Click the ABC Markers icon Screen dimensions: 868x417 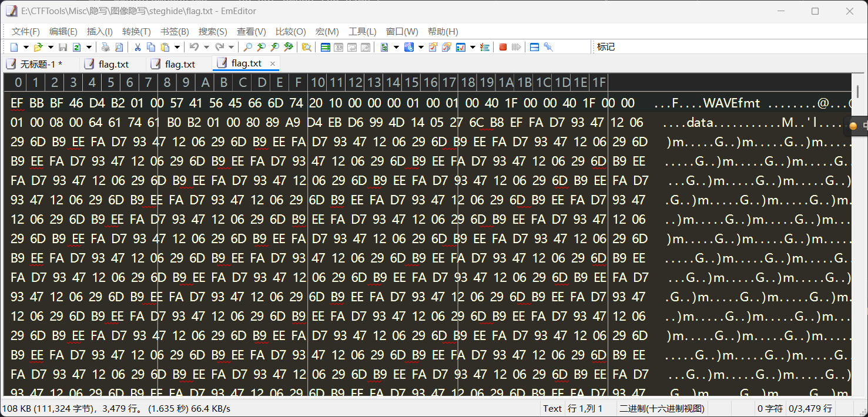[409, 47]
